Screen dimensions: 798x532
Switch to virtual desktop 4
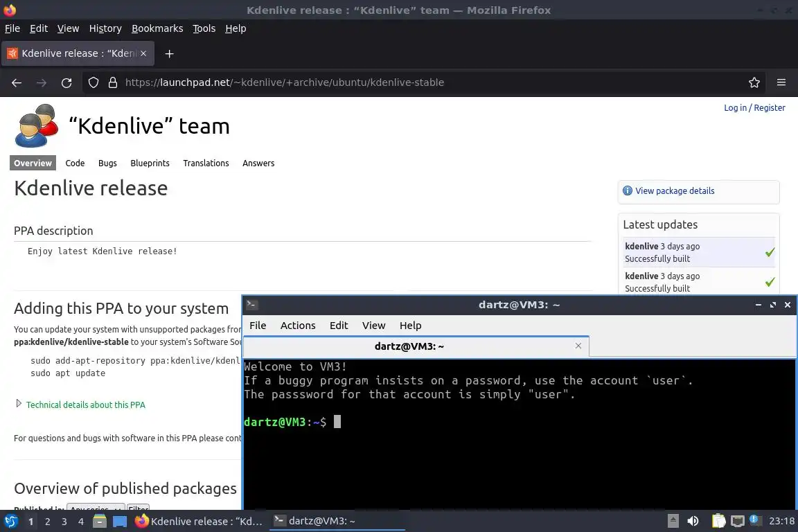[81, 522]
